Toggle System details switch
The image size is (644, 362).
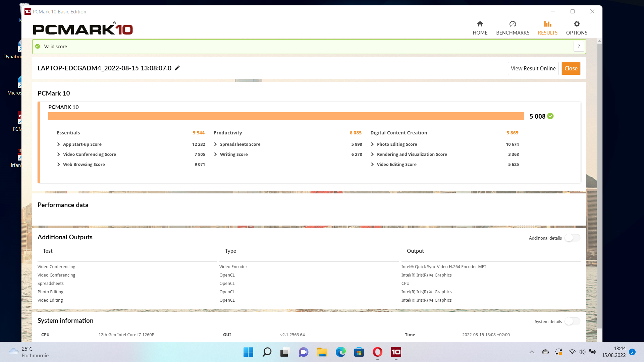tap(572, 321)
